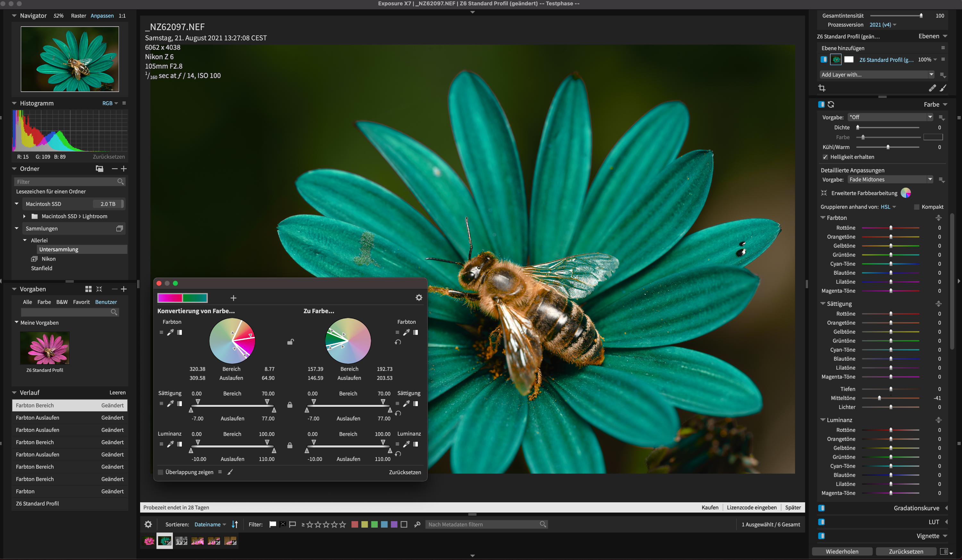Expand the Macintosh SSD Lightroom folder
962x560 pixels.
(x=24, y=216)
